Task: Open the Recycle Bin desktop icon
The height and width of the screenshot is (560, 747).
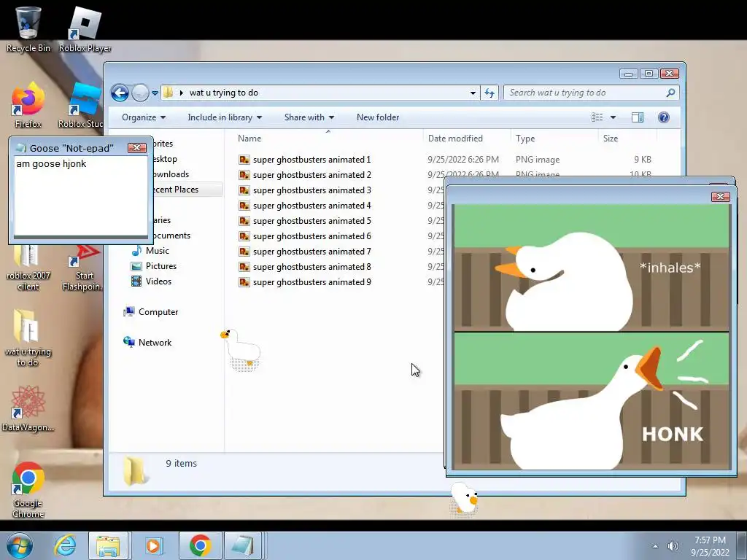Action: tap(28, 30)
